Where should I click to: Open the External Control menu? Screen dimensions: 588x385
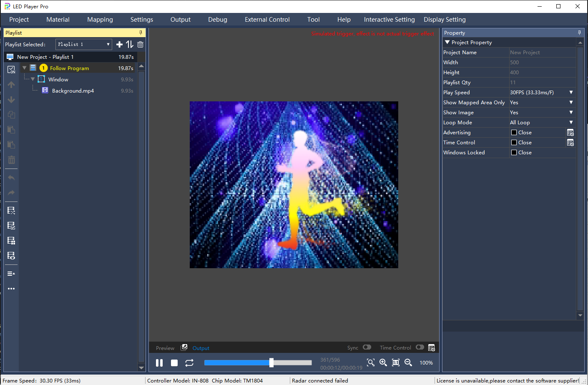(267, 20)
